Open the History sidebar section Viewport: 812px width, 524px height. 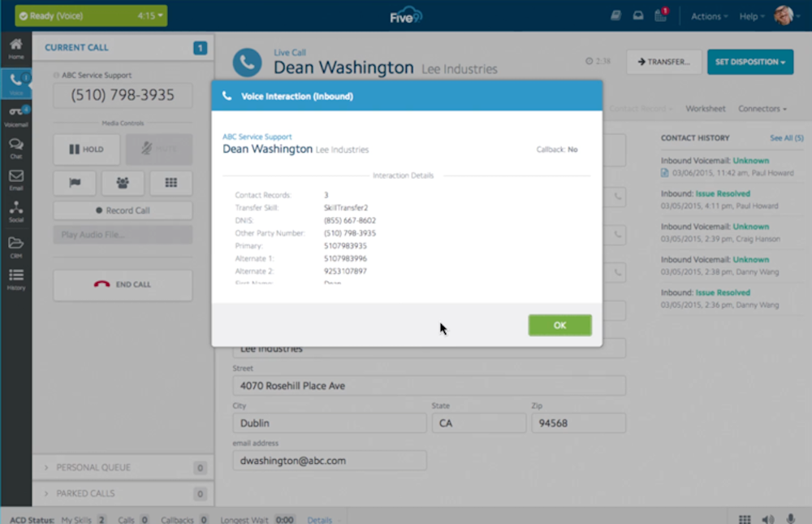click(x=16, y=279)
